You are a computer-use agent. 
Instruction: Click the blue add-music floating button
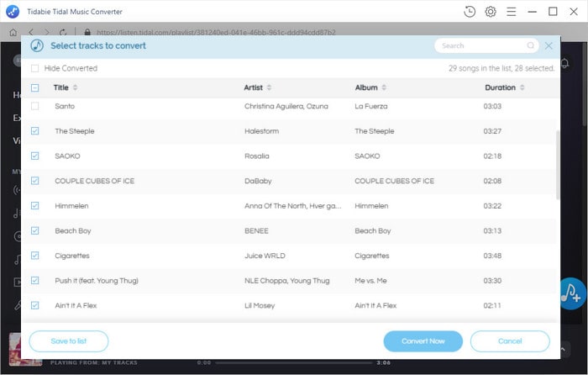(x=572, y=293)
